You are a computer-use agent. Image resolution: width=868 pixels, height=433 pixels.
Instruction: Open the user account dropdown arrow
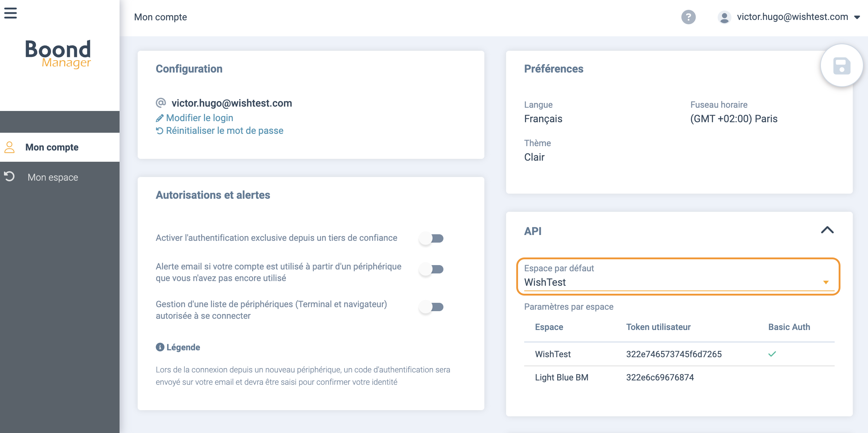pos(857,17)
